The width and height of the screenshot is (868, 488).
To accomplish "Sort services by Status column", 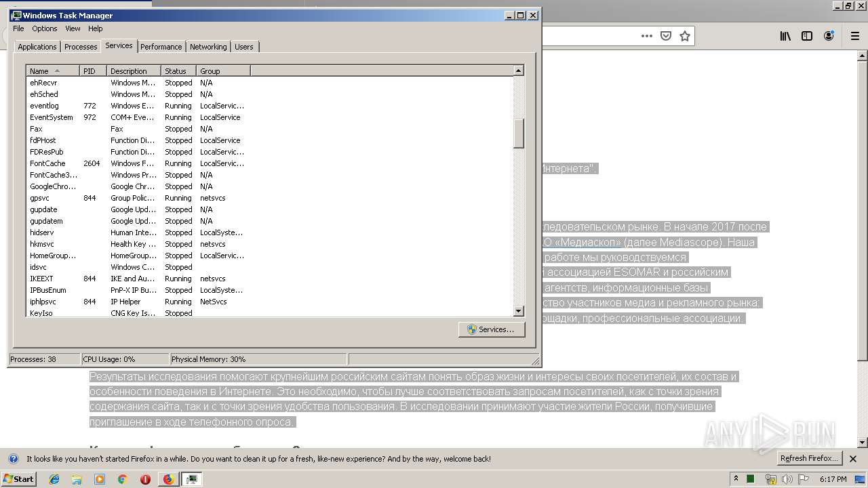I will coord(179,71).
